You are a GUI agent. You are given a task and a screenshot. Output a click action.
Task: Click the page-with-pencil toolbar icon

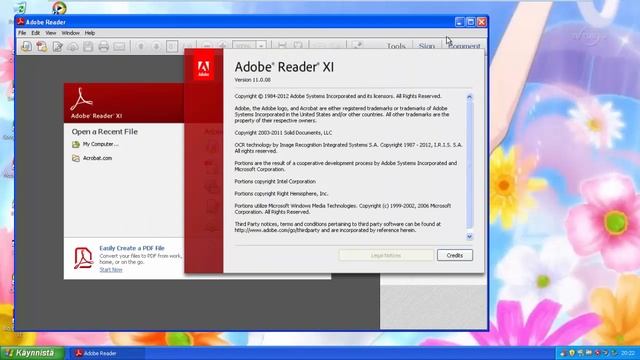pos(58,47)
